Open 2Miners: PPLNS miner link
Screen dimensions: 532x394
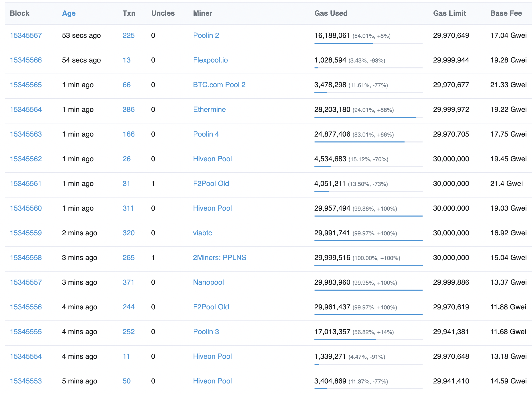click(x=219, y=258)
